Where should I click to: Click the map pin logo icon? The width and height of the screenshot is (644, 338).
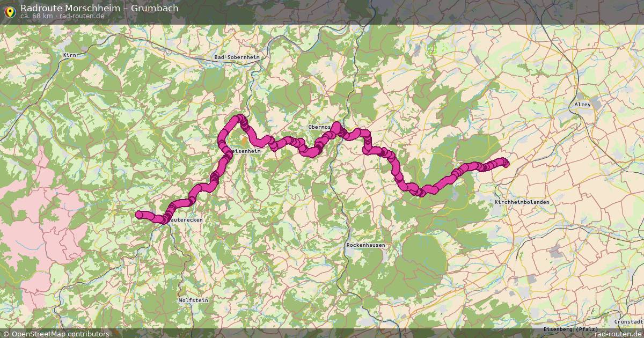(x=9, y=12)
